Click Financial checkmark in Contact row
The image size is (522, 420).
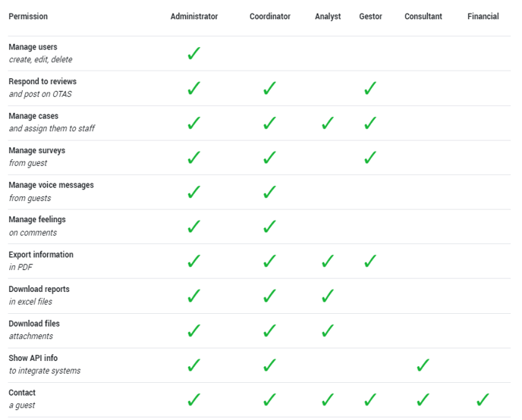click(x=483, y=400)
